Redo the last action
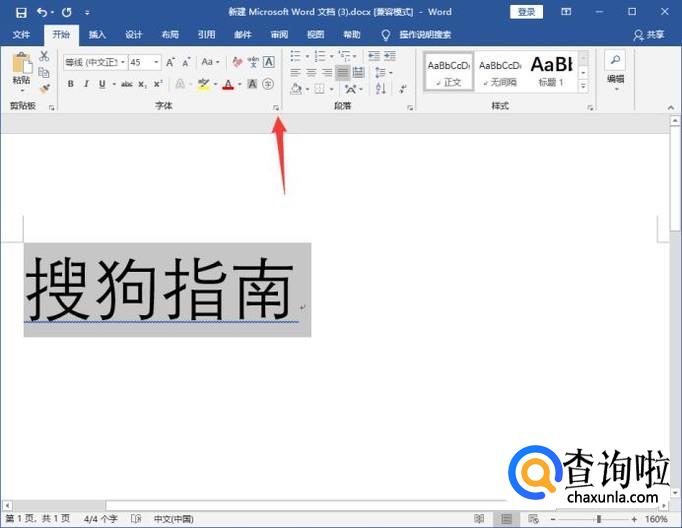 pyautogui.click(x=67, y=12)
